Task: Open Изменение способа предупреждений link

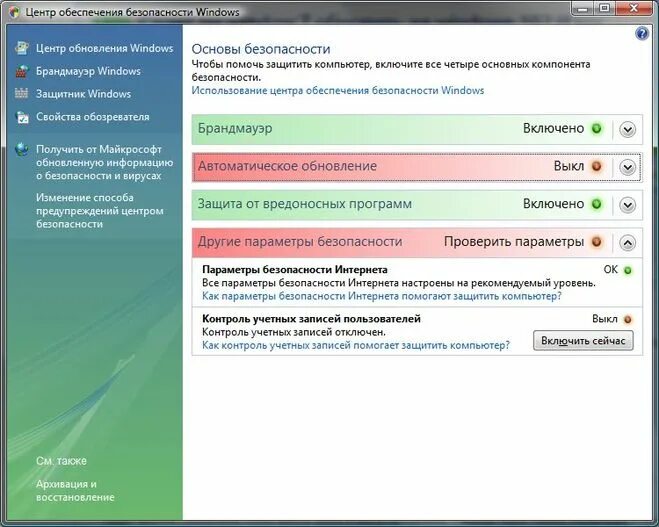Action: coord(100,211)
